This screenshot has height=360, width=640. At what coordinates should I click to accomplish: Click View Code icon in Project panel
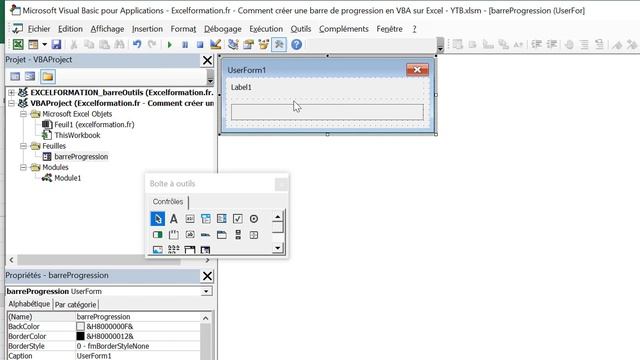(x=15, y=76)
